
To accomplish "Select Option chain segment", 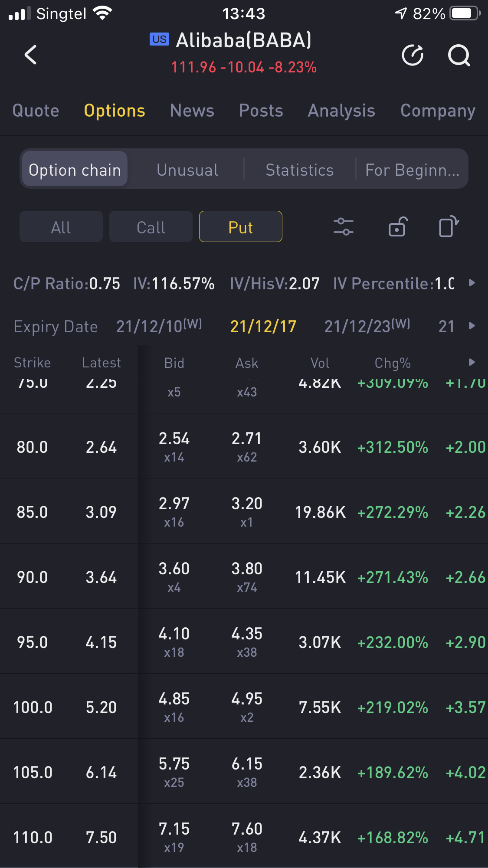I will 75,169.
